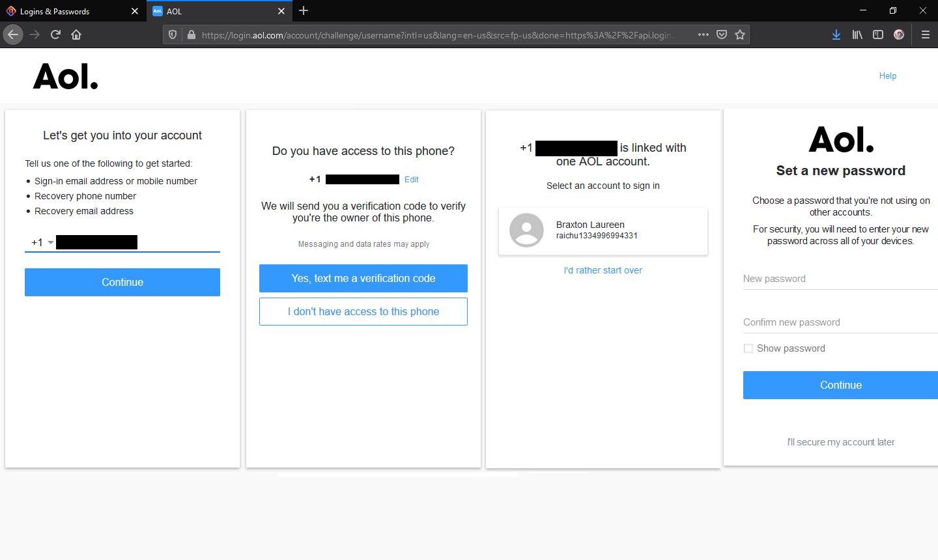This screenshot has height=560, width=938.
Task: Click Continue under Set a new password
Action: tap(840, 385)
